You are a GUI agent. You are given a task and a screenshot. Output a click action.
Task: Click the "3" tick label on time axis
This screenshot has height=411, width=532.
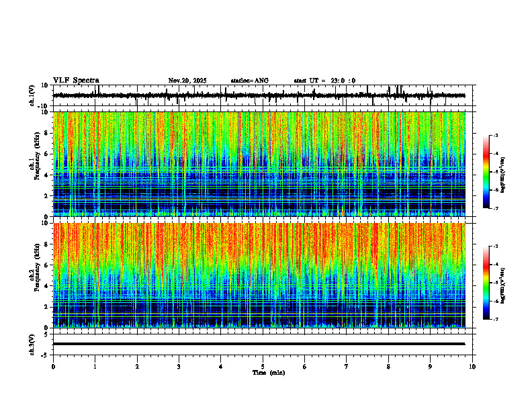[179, 367]
